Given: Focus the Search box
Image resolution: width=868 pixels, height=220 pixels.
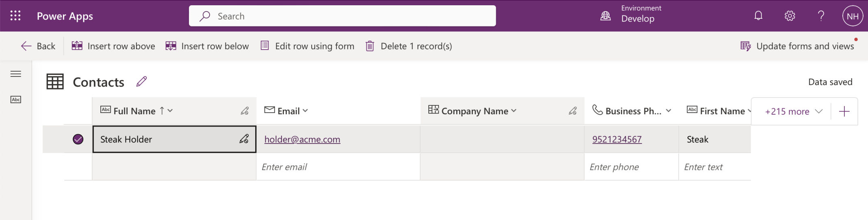Looking at the screenshot, I should [342, 16].
